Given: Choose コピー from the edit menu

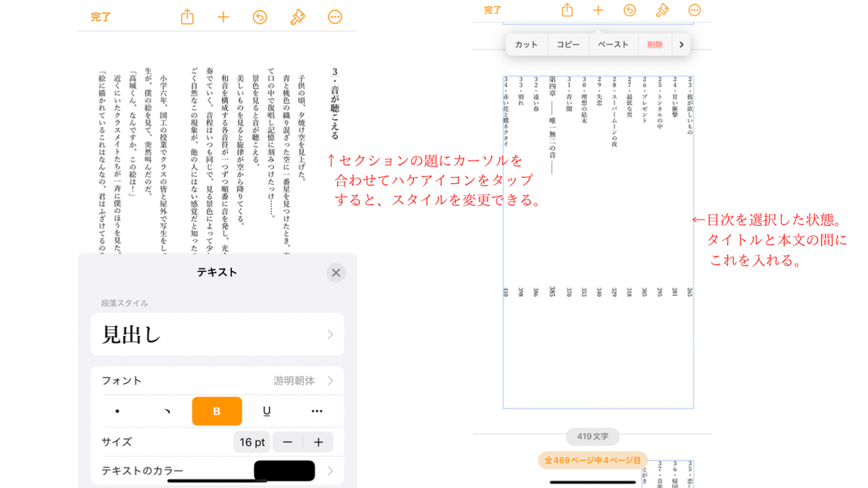Looking at the screenshot, I should click(568, 45).
